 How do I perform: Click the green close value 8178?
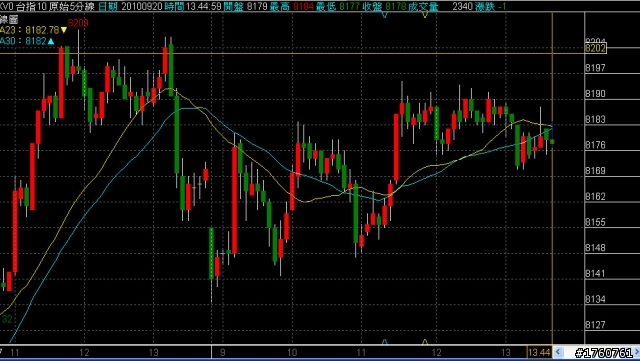tap(396, 7)
